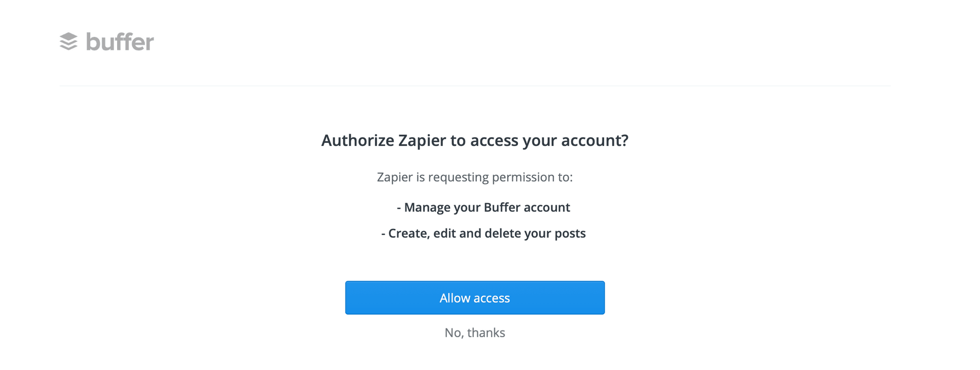Image resolution: width=980 pixels, height=370 pixels.
Task: Click the word "posts" in the last permission
Action: [x=570, y=233]
